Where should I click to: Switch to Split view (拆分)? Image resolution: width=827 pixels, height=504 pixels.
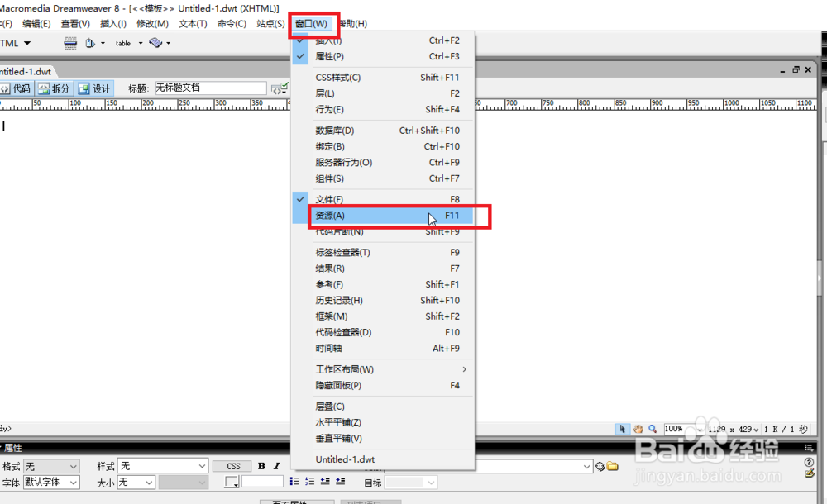[x=55, y=88]
